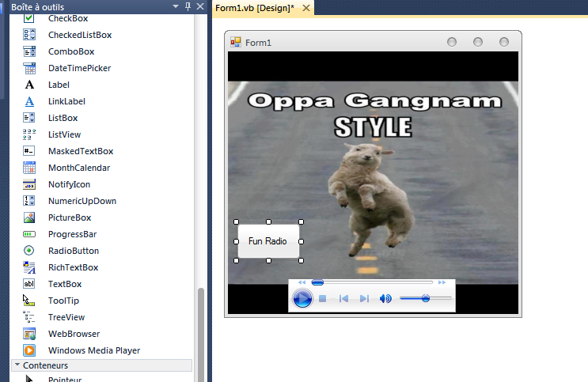The height and width of the screenshot is (382, 588).
Task: Select the ProgressBar control icon
Action: pos(28,234)
